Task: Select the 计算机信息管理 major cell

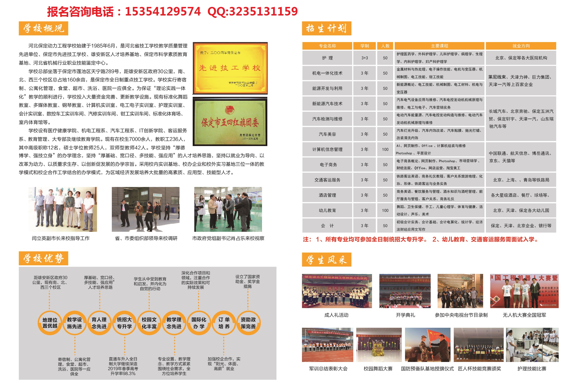Action: 327,149
